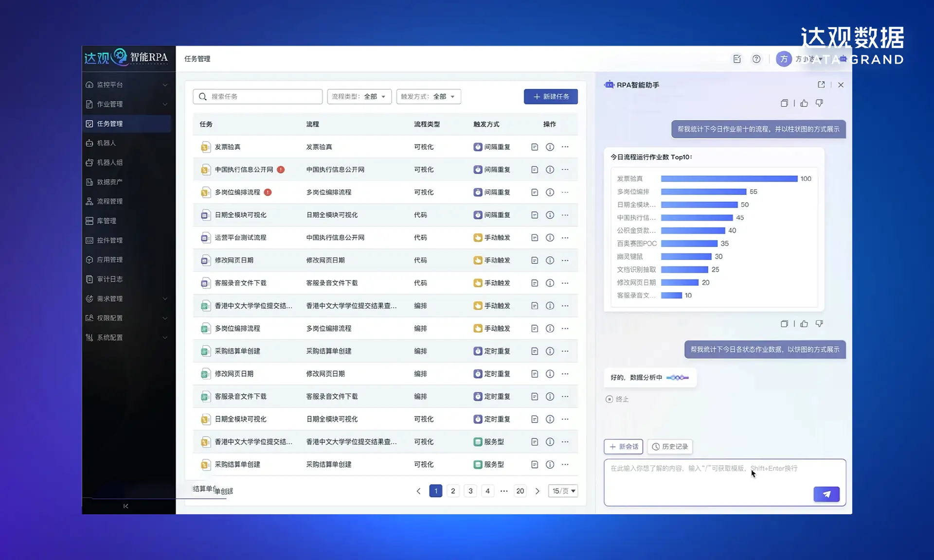Change the 15/页 page size dropdown

pos(563,491)
